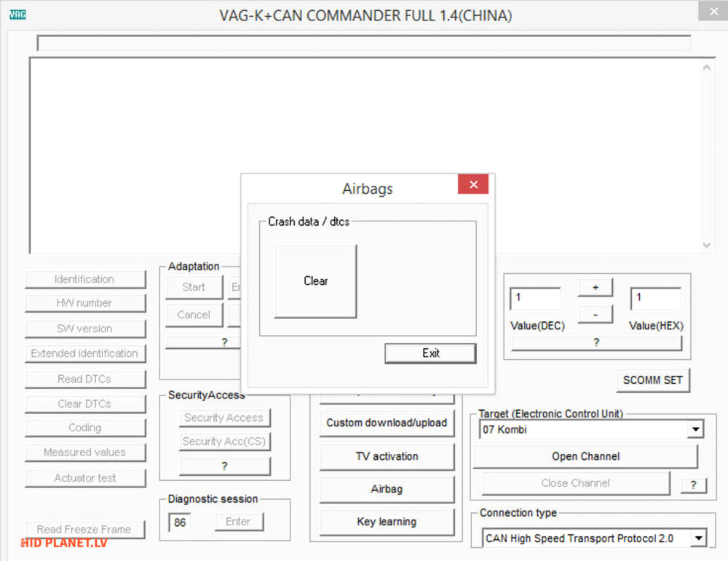This screenshot has width=728, height=561.
Task: Click the scrollbar up arrow on the log pane
Action: click(707, 66)
